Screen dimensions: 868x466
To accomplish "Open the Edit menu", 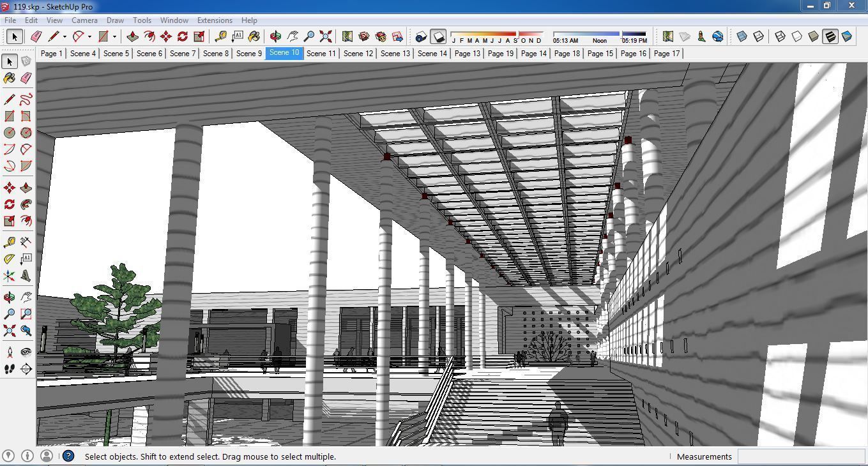I will (31, 20).
